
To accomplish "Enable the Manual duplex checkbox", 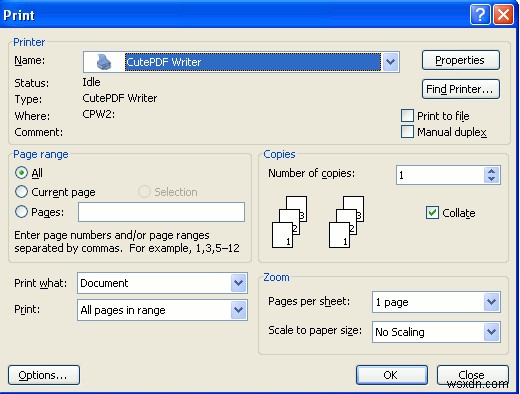I will click(407, 131).
